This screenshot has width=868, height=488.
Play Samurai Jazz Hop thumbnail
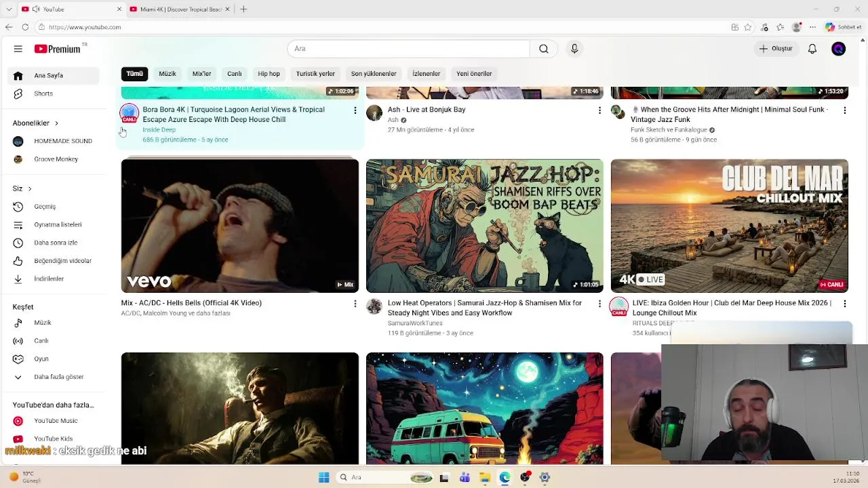[x=485, y=226]
